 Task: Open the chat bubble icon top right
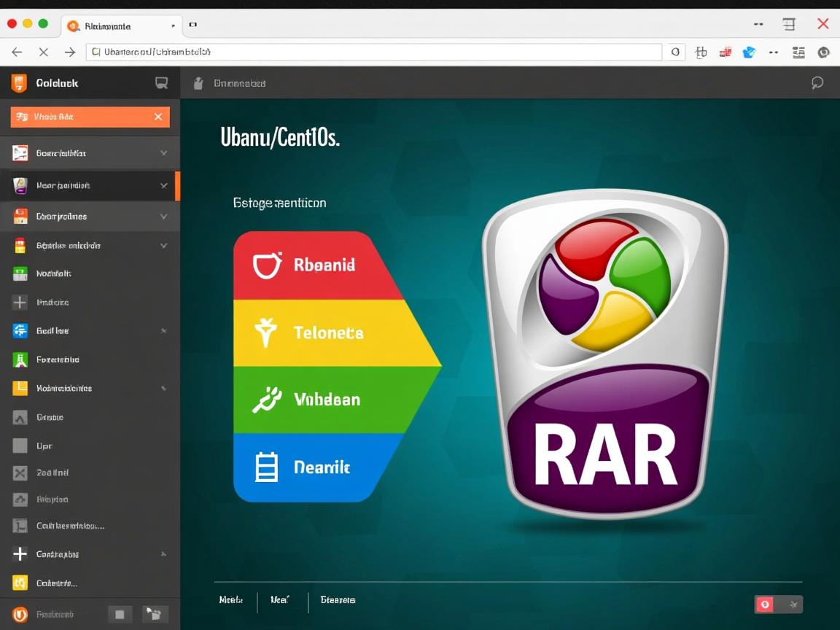(816, 82)
